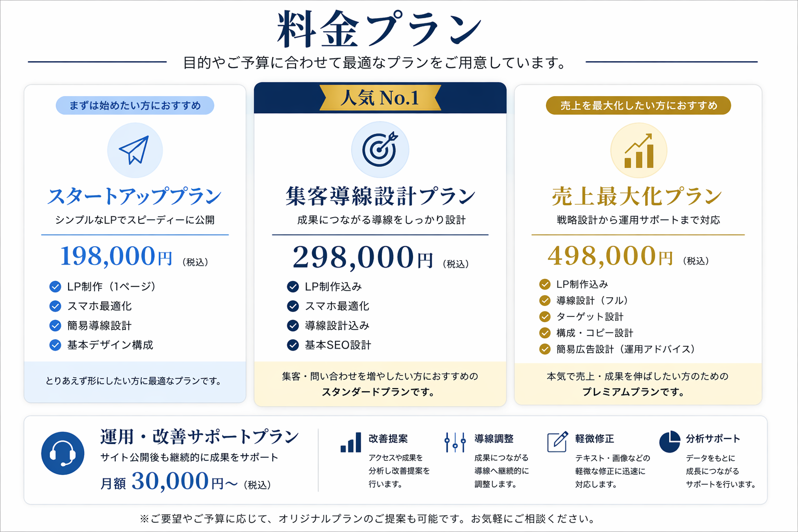
Task: Click the 人気 No.1 ribbon banner
Action: click(380, 98)
